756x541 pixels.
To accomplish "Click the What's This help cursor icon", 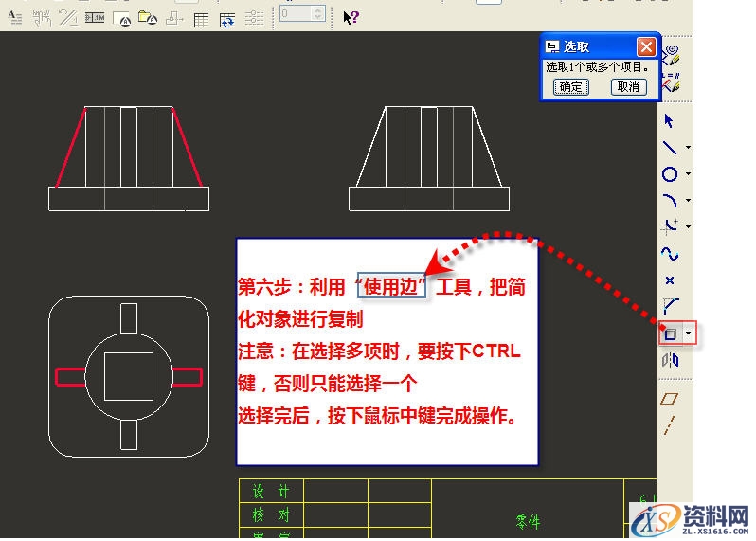I will click(x=351, y=17).
